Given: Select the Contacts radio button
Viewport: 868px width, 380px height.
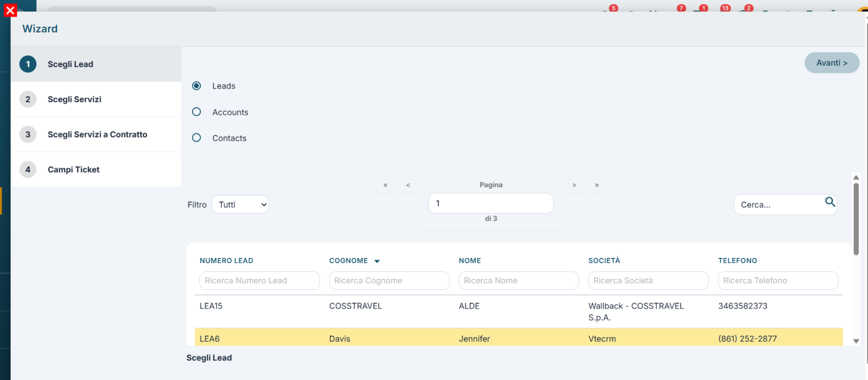Looking at the screenshot, I should (196, 138).
